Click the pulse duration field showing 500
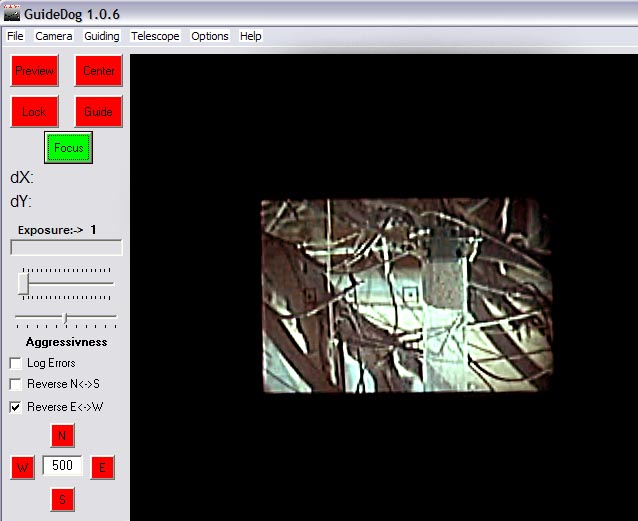This screenshot has height=521, width=638. pos(62,465)
